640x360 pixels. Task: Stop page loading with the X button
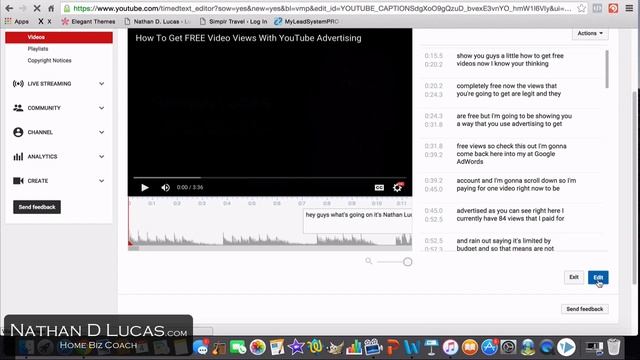coord(36,8)
